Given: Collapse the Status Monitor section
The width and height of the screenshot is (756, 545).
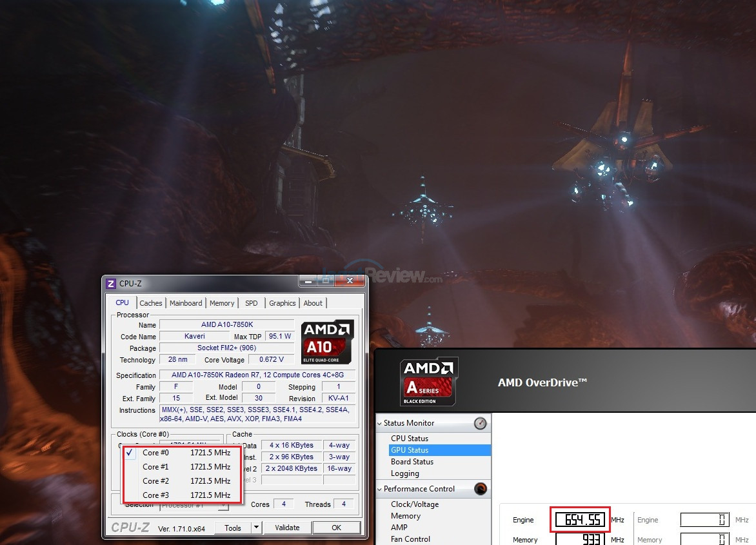Looking at the screenshot, I should tap(379, 423).
